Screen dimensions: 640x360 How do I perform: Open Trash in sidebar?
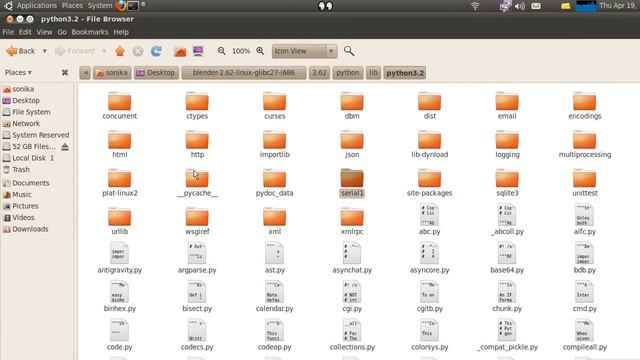16,169
